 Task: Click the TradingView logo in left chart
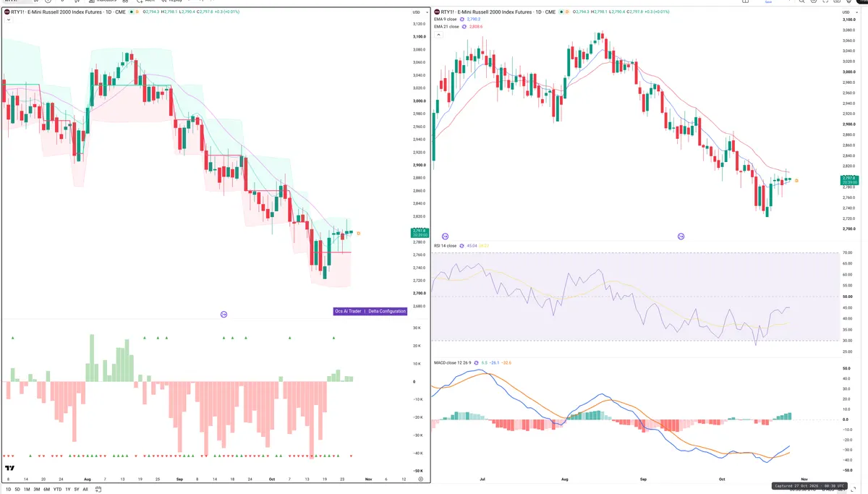tap(9, 468)
